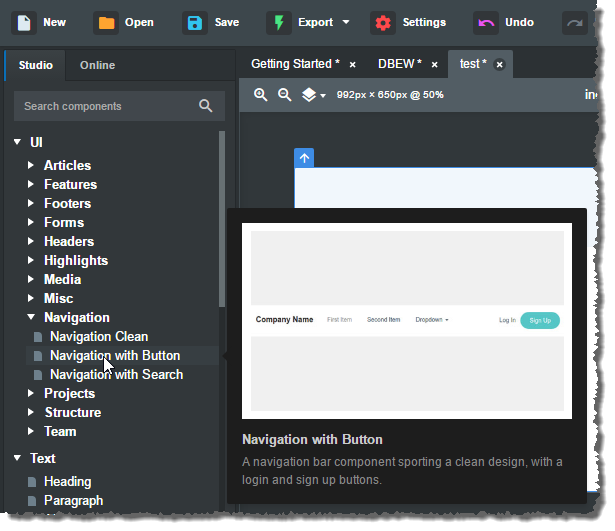This screenshot has height=531, width=615.
Task: Open the Export dropdown arrow
Action: point(346,22)
